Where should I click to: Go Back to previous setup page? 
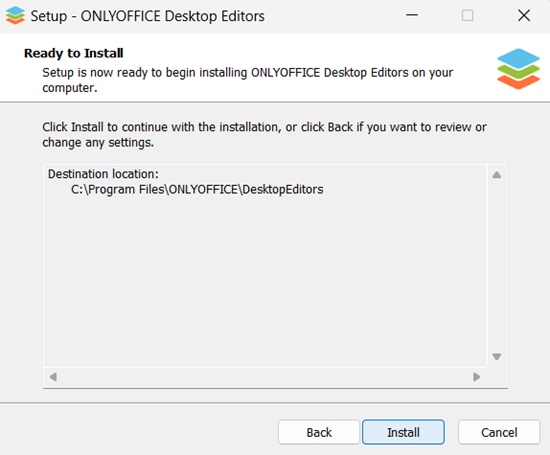(319, 432)
